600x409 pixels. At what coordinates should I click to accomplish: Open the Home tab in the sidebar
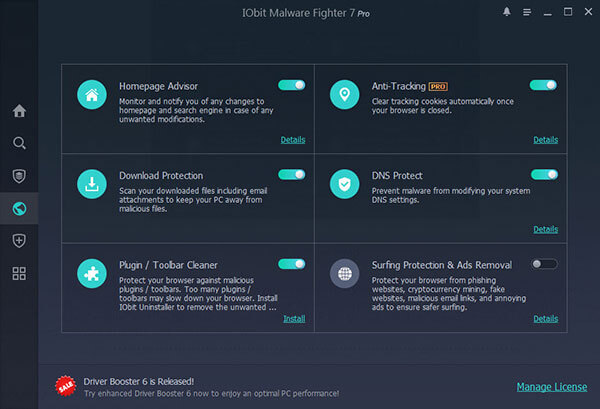(19, 111)
